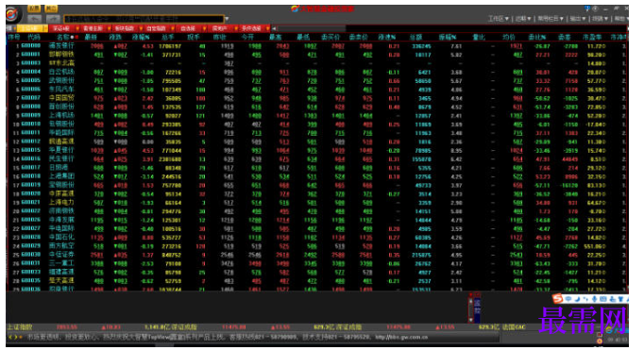This screenshot has height=350, width=644.
Task: Select the 民生银行 stock row
Action: (317, 159)
